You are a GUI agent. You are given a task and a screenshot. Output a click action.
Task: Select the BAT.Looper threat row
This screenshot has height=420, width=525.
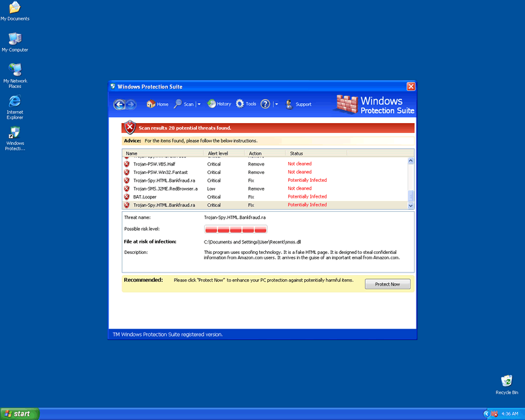tap(145, 196)
